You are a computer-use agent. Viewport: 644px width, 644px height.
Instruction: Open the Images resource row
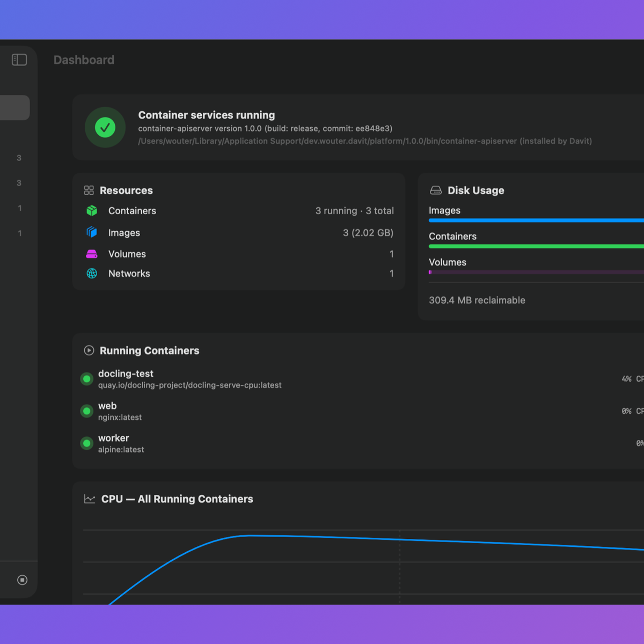239,232
